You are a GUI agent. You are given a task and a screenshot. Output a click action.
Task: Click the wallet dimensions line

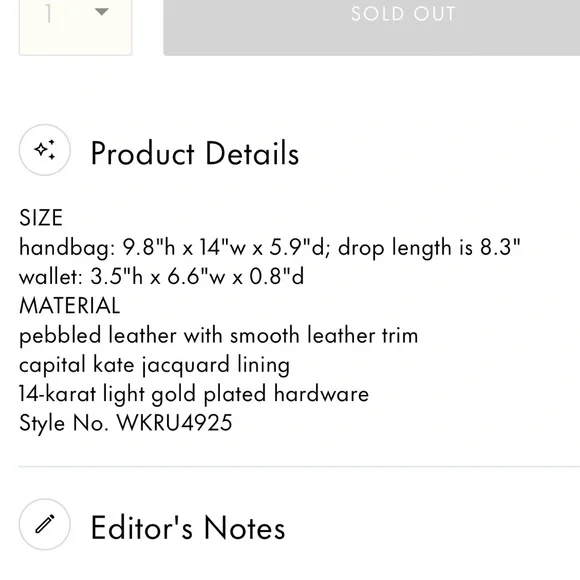161,276
